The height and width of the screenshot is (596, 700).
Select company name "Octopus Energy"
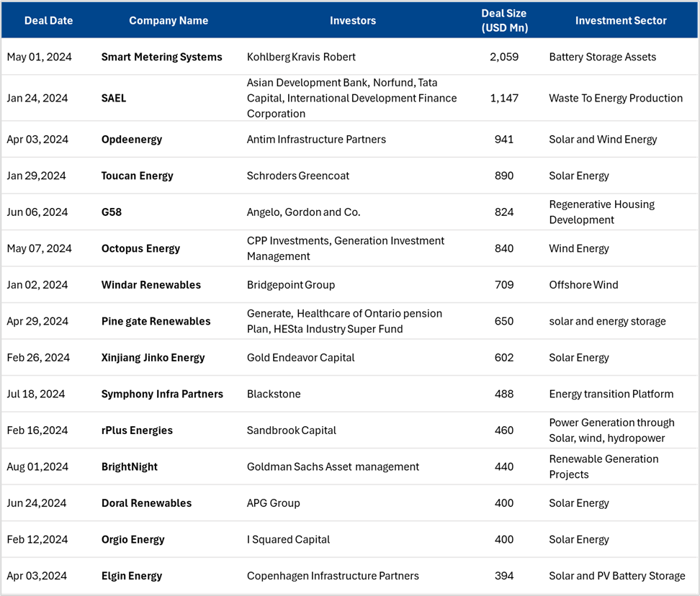(x=140, y=248)
